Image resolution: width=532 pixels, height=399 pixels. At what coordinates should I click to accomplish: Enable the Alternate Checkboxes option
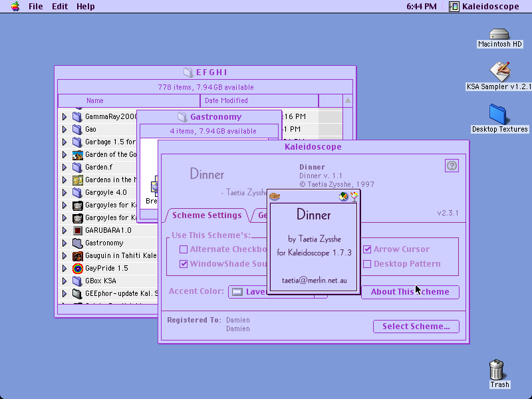click(184, 249)
